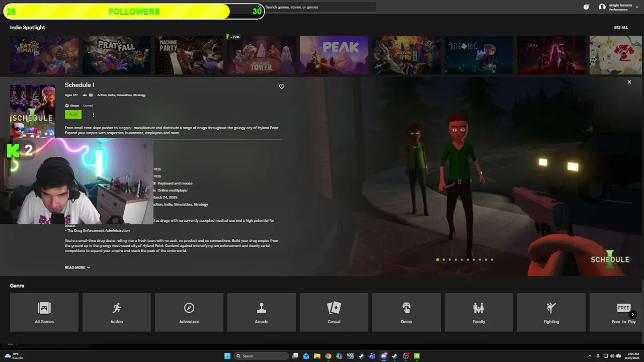This screenshot has width=644, height=362.
Task: Click the Steam store label under the title
Action: point(72,106)
